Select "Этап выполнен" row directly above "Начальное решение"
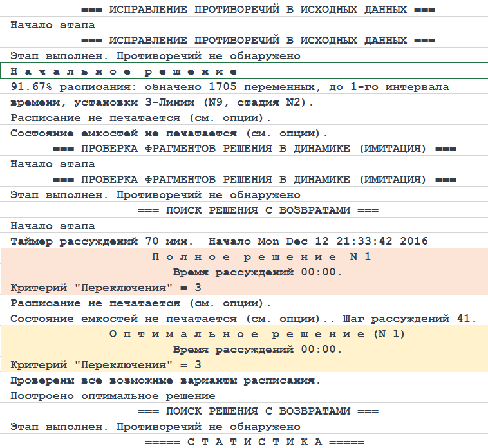 tap(155, 56)
